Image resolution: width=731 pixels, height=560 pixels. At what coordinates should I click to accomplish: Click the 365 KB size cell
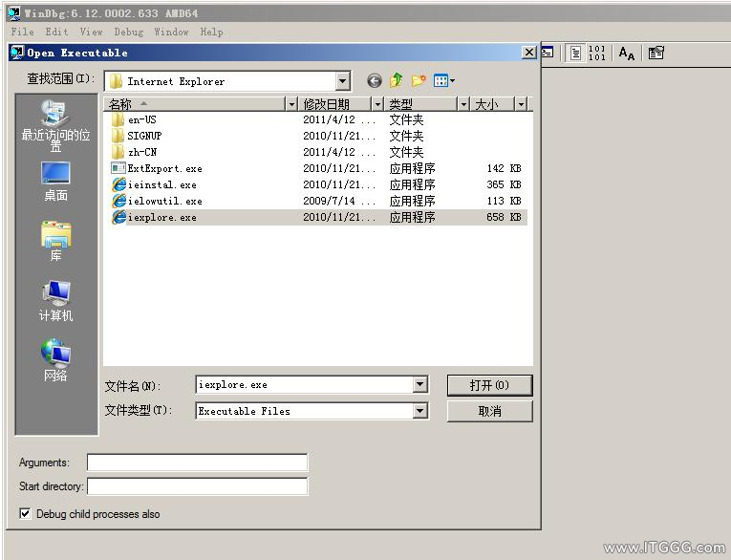click(x=504, y=184)
